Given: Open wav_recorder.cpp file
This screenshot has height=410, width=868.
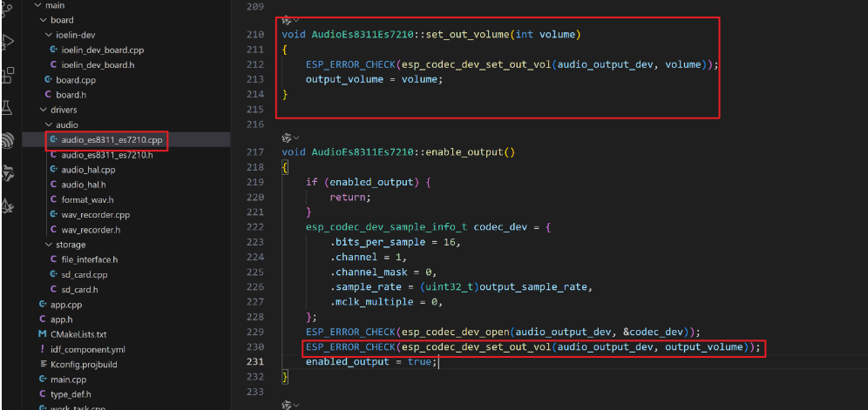Looking at the screenshot, I should coord(95,215).
